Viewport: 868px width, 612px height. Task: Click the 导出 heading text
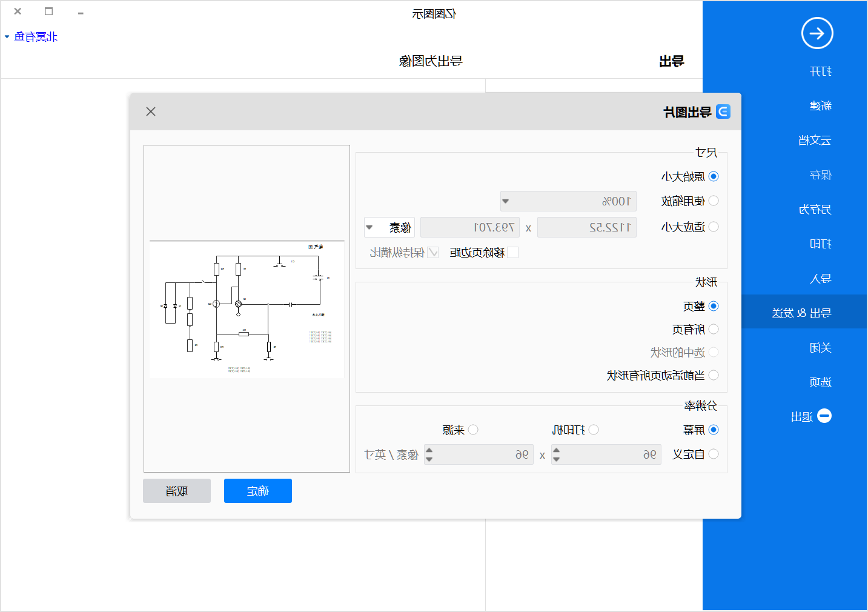(672, 61)
